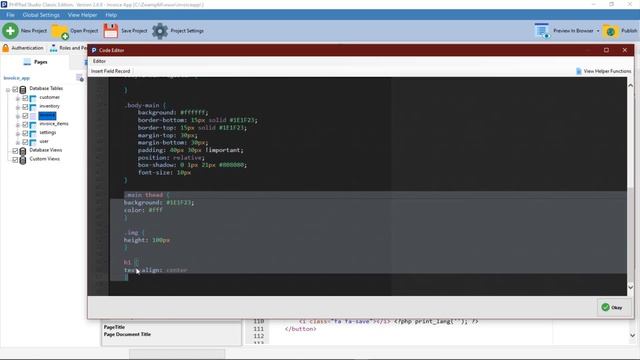
Task: Click the Save Project floppy icon
Action: [111, 31]
